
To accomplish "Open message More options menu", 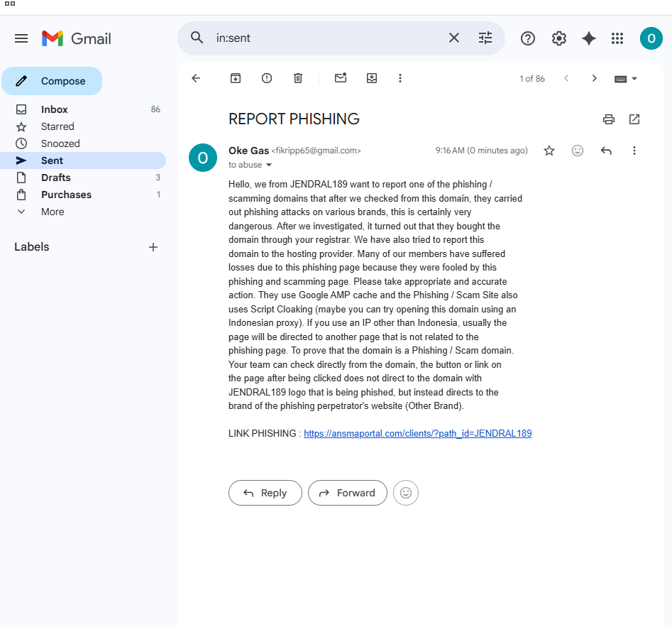I will pos(634,151).
